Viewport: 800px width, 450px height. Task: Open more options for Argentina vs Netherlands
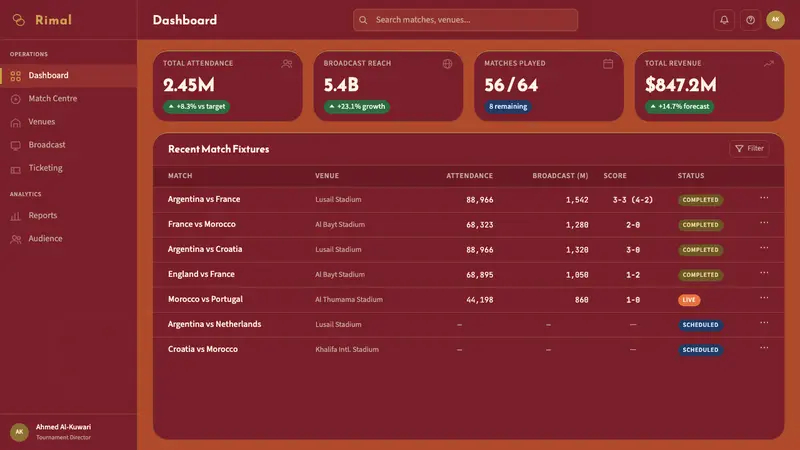click(x=764, y=323)
